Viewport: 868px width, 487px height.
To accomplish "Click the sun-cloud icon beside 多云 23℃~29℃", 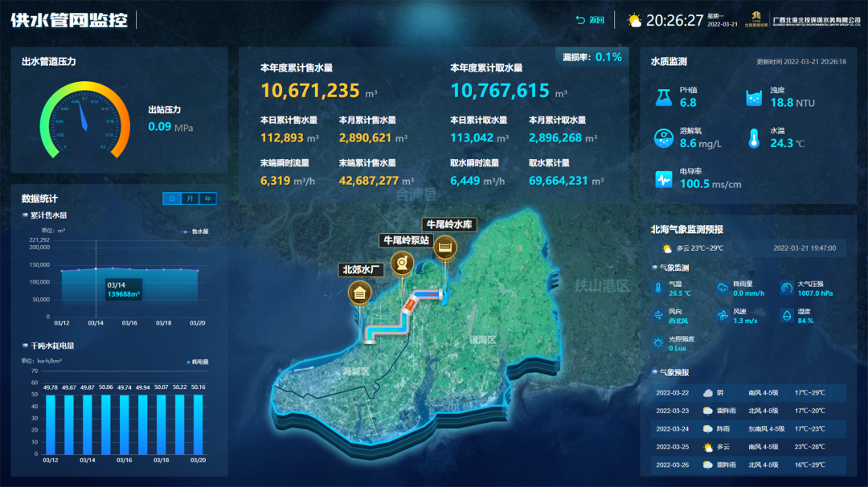I will (667, 248).
